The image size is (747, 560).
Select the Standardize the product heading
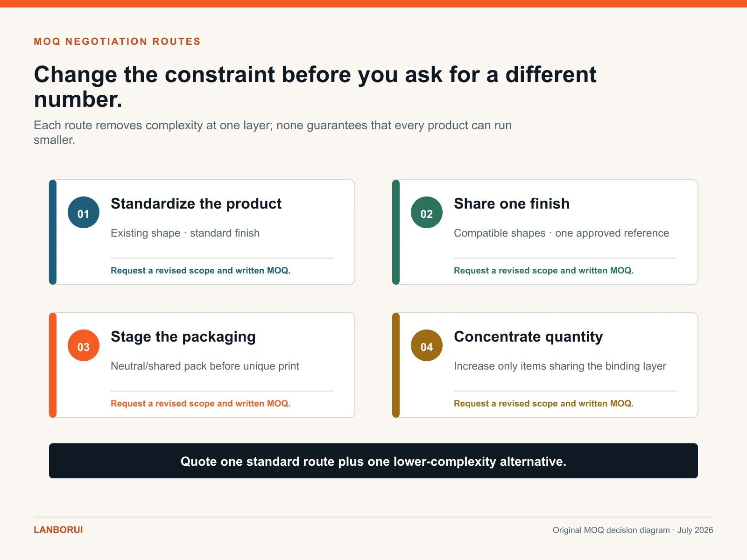196,204
